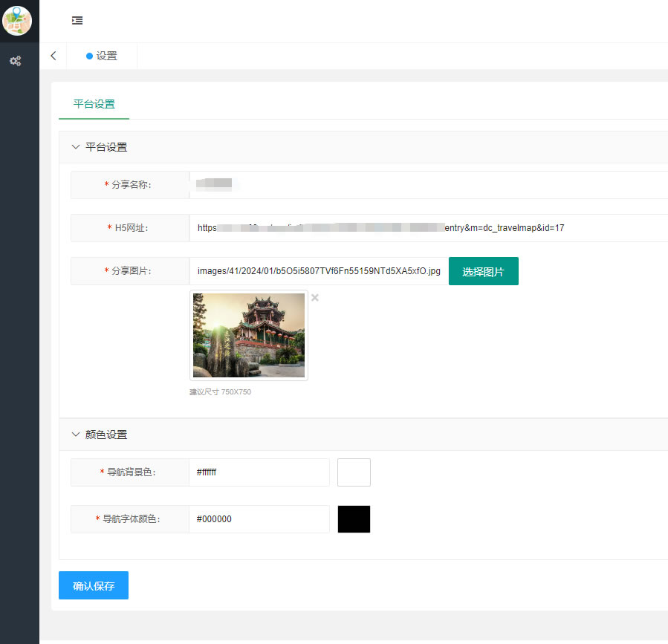Click the #ffffff background color text field
Viewport: 668px width, 644px height.
(x=259, y=472)
